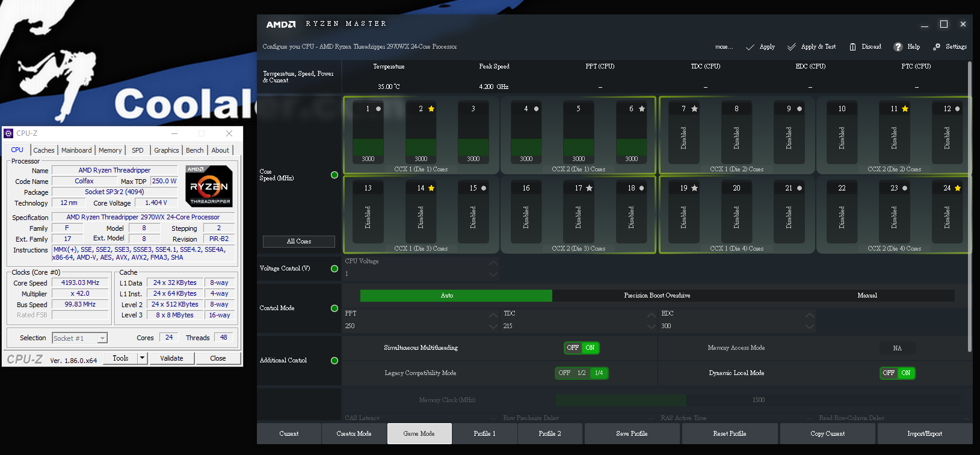Viewport: 980px width, 455px height.
Task: Turn Simultaneous Multithreading OFF
Action: 573,347
